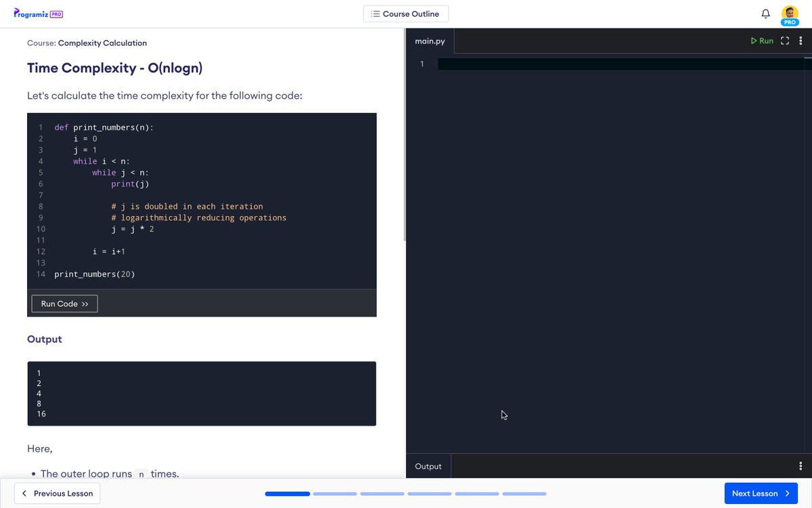This screenshot has height=508, width=812.
Task: Click the 'Time Complexity - O(nlogn)' heading
Action: [114, 68]
